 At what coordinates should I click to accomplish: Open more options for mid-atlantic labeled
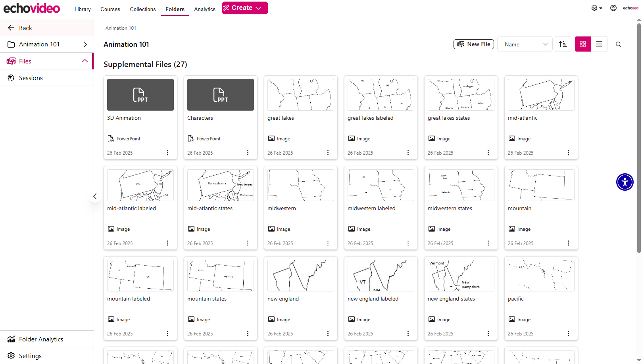(x=167, y=243)
